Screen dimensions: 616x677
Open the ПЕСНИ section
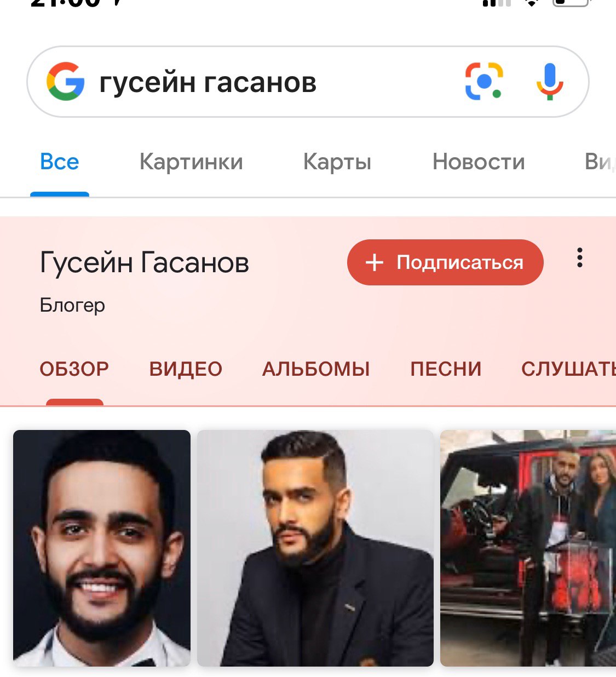click(446, 369)
